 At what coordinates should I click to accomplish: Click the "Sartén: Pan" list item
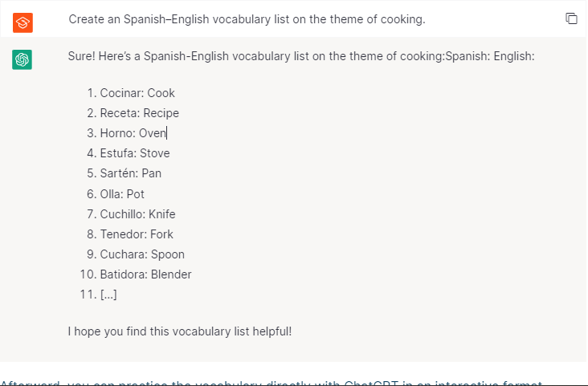131,173
